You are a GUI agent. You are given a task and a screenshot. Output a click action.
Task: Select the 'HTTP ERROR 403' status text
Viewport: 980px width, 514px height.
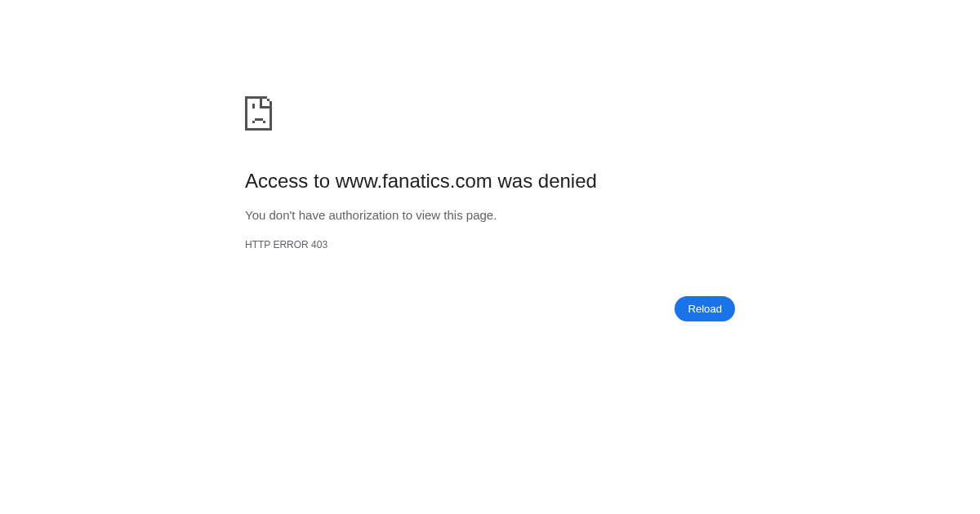[x=286, y=245]
